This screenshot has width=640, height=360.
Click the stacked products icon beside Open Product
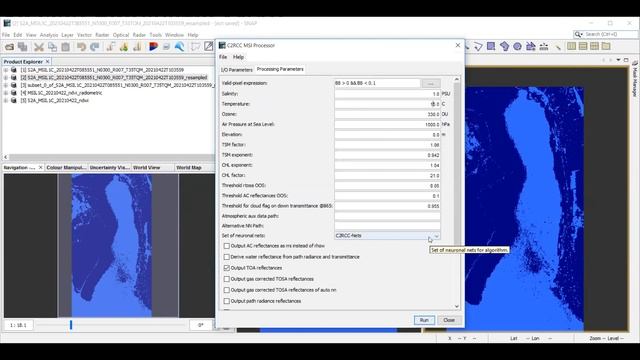point(23,47)
